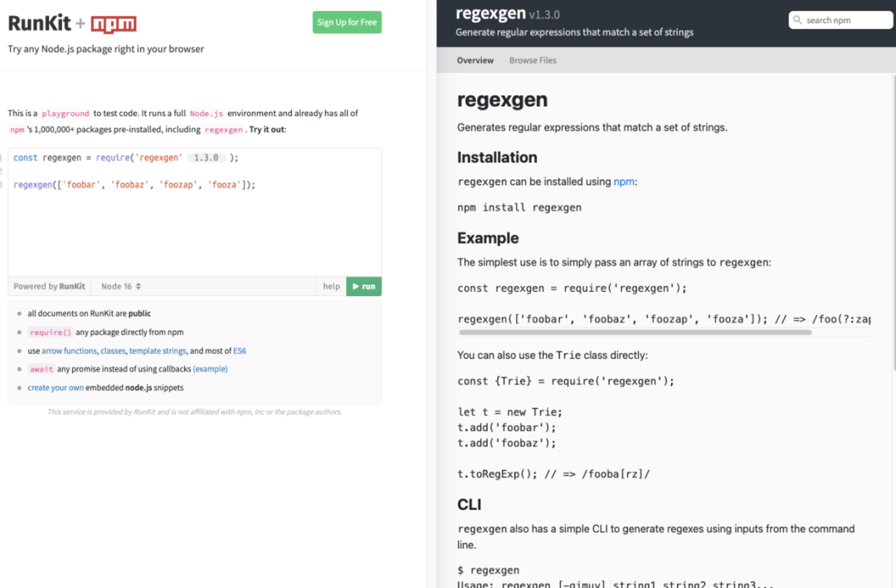The height and width of the screenshot is (588, 896).
Task: Click the Powered by RunKit label
Action: [49, 286]
